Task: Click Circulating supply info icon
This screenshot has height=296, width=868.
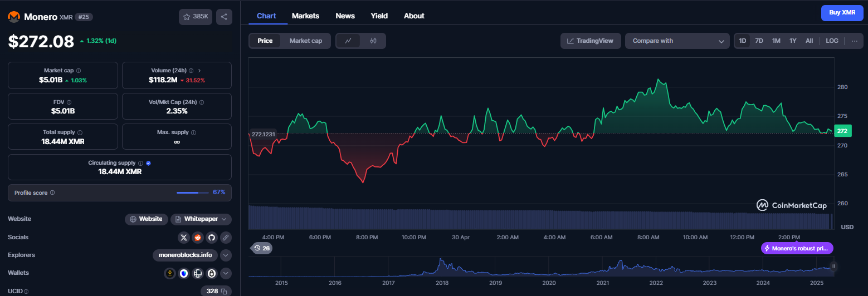Action: pos(140,163)
